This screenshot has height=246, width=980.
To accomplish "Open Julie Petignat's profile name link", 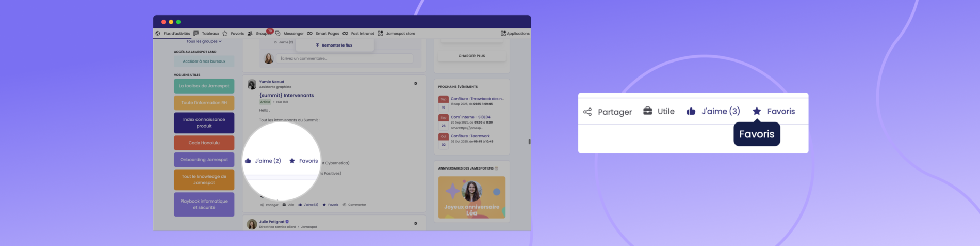I will click(272, 222).
